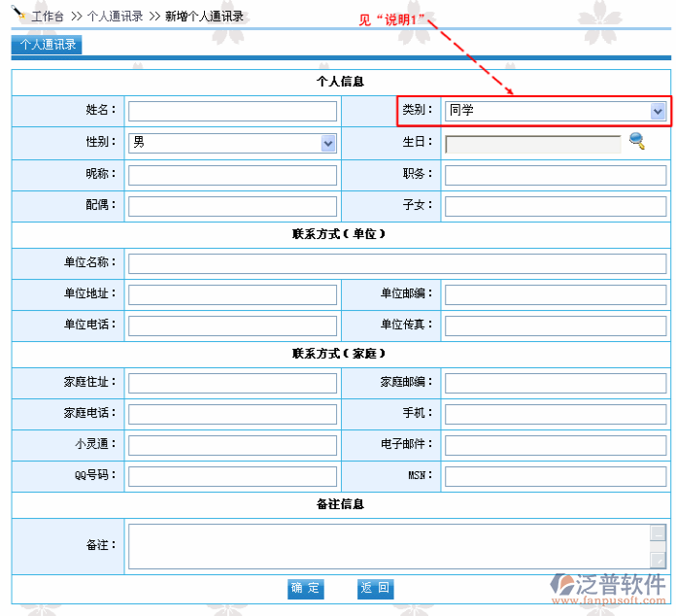Go to 工作台 in the breadcrumb
This screenshot has height=616, width=676.
point(48,17)
